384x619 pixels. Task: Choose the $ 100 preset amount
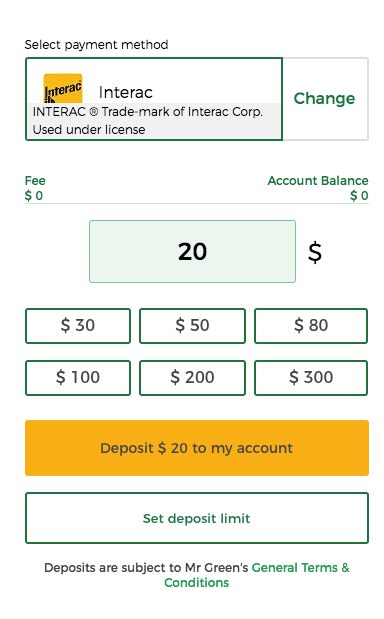(x=78, y=377)
